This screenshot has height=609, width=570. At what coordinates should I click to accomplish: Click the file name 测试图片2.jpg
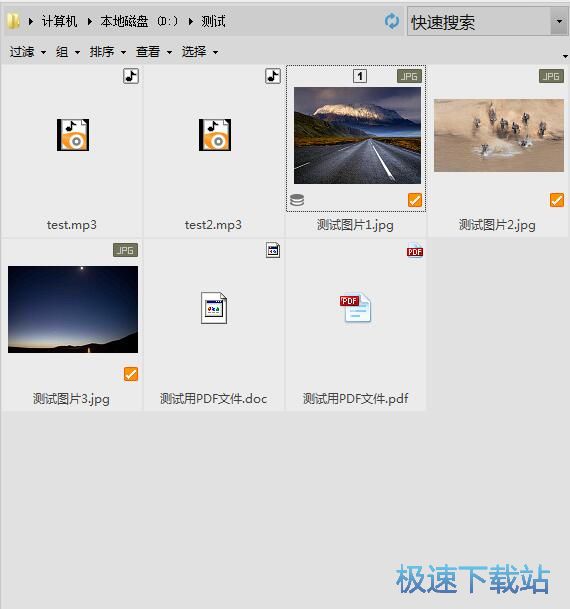pos(497,225)
